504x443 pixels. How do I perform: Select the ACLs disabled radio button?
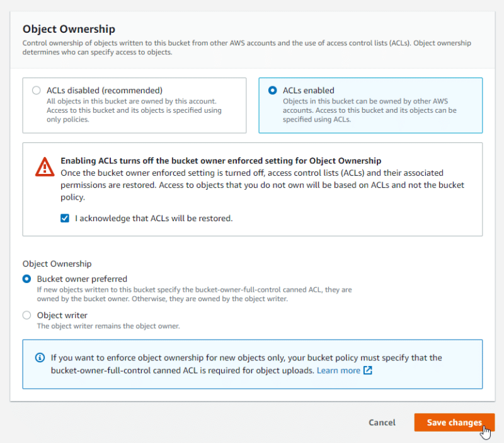pyautogui.click(x=37, y=90)
